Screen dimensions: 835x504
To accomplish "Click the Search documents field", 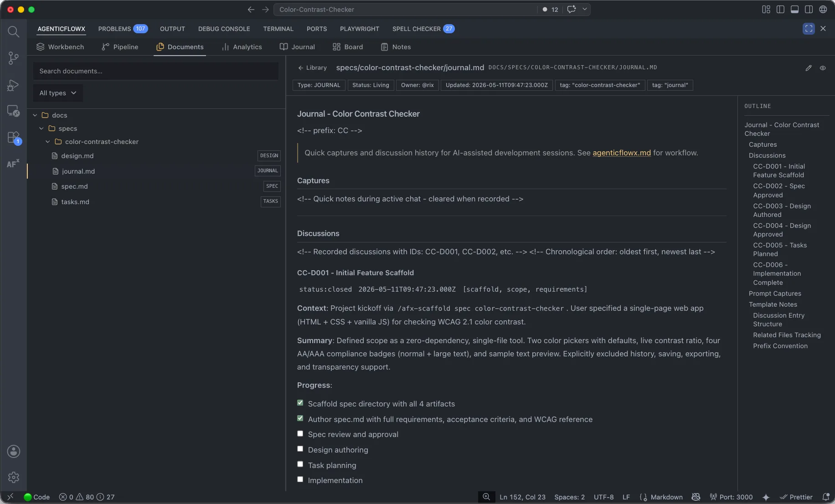I will tap(156, 71).
